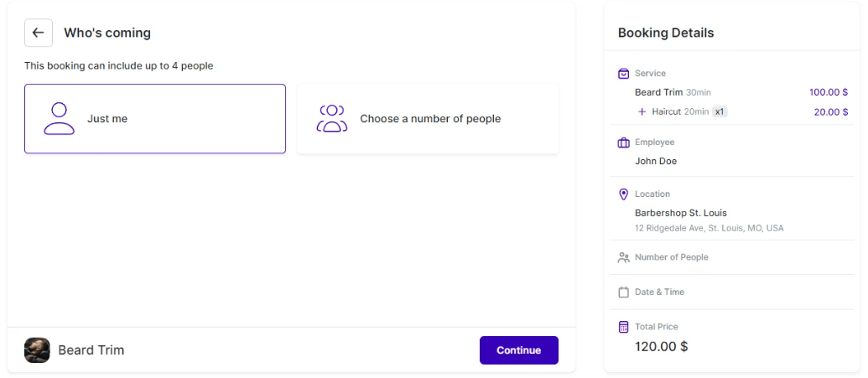The height and width of the screenshot is (378, 868).
Task: Click the Total Price calculator icon
Action: coord(623,327)
